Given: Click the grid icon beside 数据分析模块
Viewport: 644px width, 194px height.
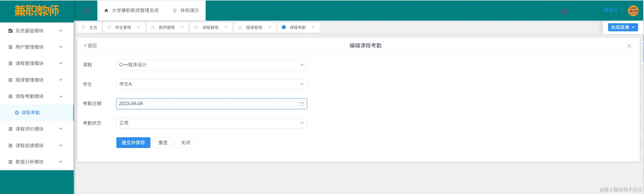Looking at the screenshot, I should 10,162.
